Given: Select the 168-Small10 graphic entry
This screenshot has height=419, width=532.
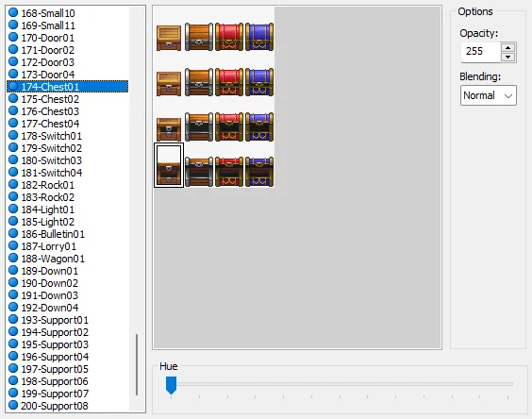Looking at the screenshot, I should [68, 13].
